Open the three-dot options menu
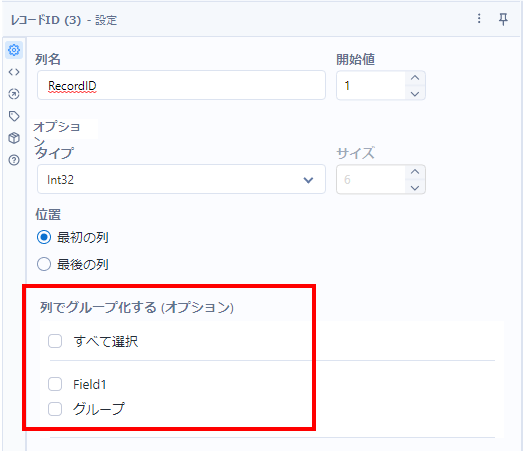Image resolution: width=523 pixels, height=451 pixels. (479, 19)
